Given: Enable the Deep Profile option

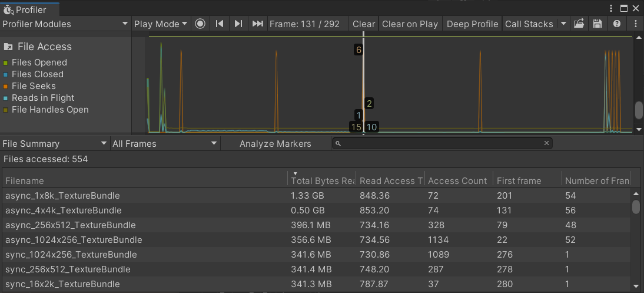Looking at the screenshot, I should click(472, 24).
